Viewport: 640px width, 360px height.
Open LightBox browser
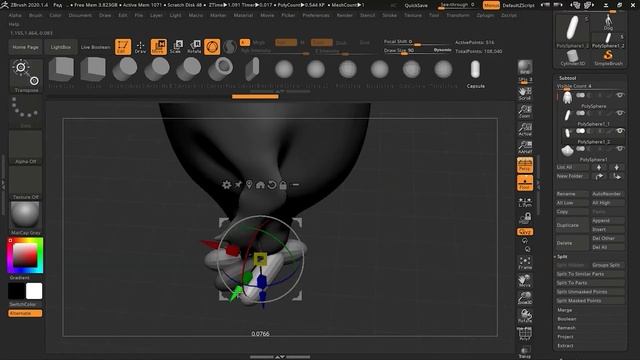[60, 47]
